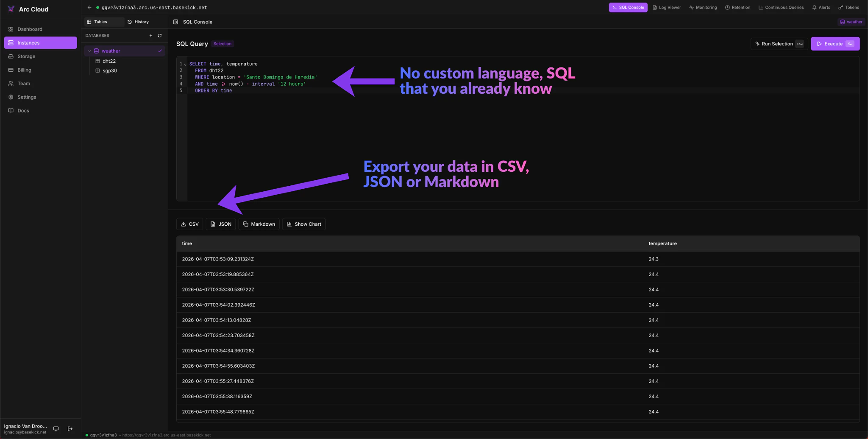Image resolution: width=868 pixels, height=439 pixels.
Task: Open the Alerts tab
Action: (821, 8)
